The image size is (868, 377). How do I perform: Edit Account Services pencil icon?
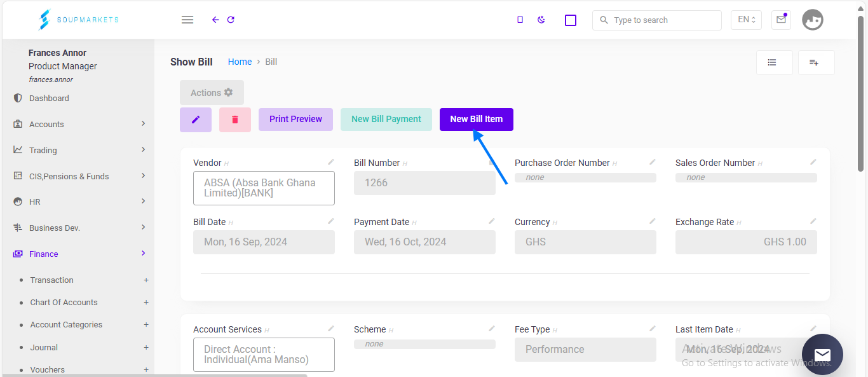point(331,328)
